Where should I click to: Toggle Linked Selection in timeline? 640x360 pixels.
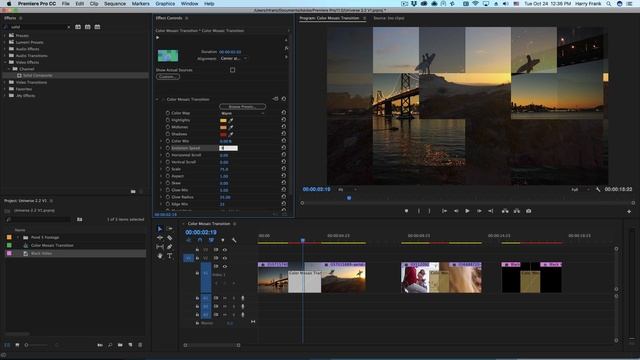[211, 240]
